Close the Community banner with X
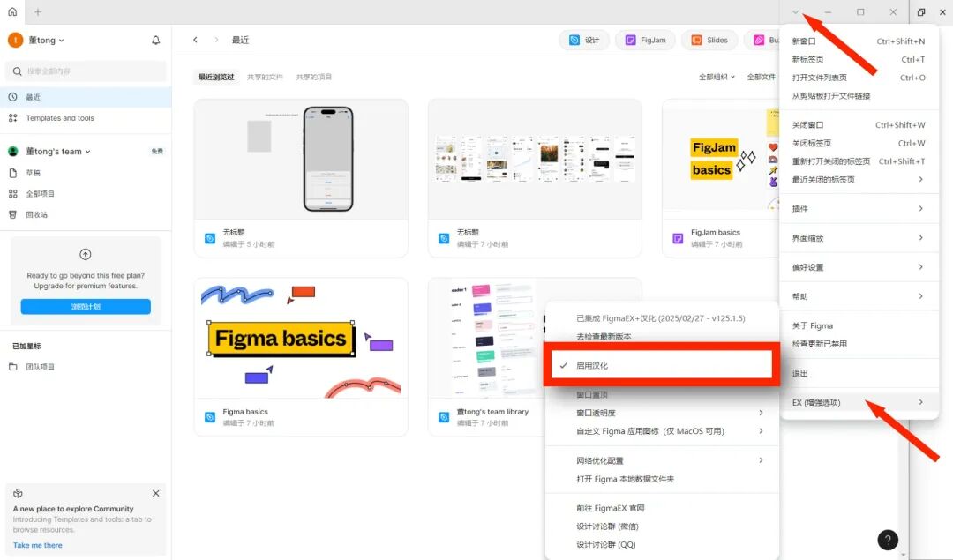This screenshot has width=953, height=560. click(x=155, y=493)
